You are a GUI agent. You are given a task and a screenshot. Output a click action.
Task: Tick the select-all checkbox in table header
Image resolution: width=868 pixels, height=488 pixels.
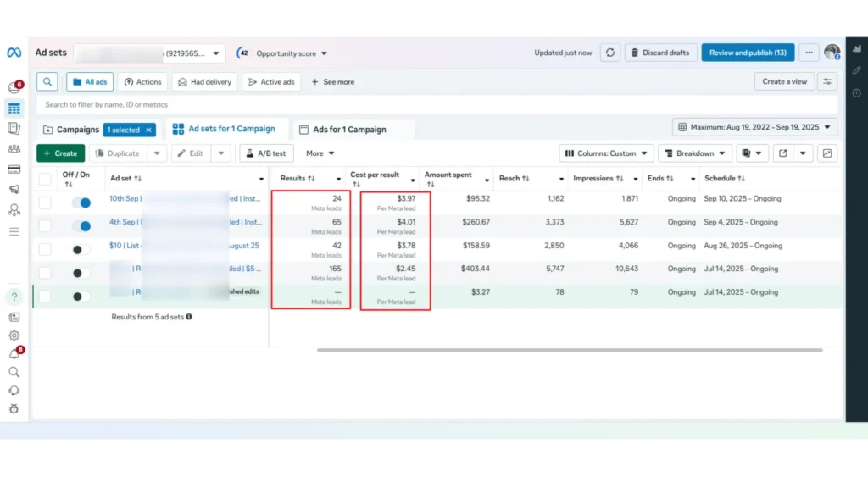[x=45, y=179]
